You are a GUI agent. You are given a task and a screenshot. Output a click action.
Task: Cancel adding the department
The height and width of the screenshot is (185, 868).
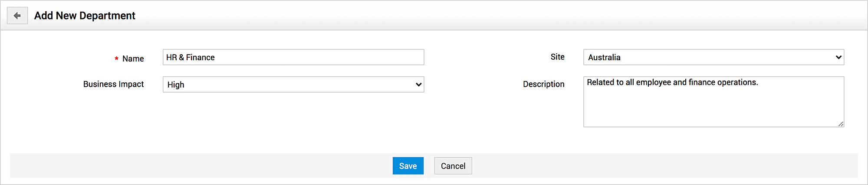click(x=453, y=166)
